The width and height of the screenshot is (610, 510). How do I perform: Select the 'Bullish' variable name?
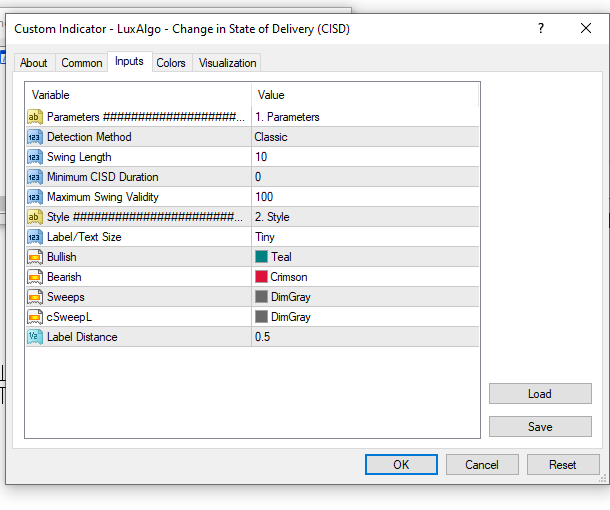(x=61, y=257)
